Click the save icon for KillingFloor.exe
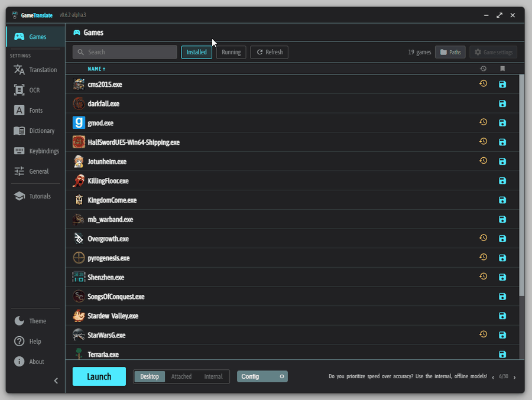This screenshot has width=532, height=400. 502,181
